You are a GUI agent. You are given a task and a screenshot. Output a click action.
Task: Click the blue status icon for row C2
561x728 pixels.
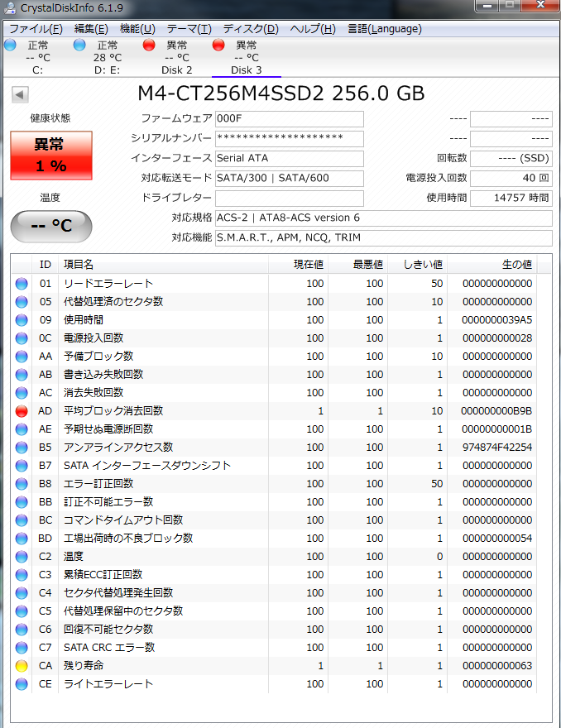tap(22, 557)
